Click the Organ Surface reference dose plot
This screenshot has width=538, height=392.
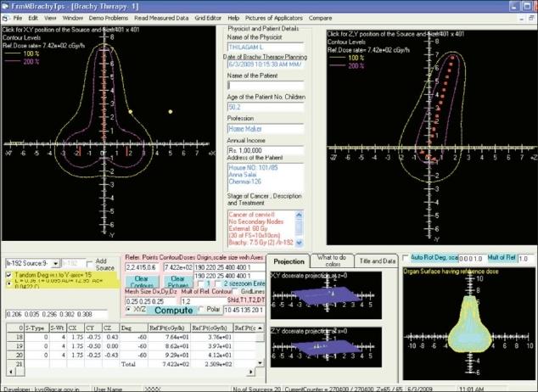click(468, 322)
